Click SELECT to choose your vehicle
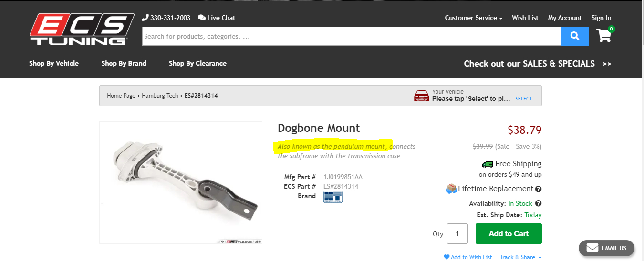Screen dimensions: 644x261 (x=523, y=99)
